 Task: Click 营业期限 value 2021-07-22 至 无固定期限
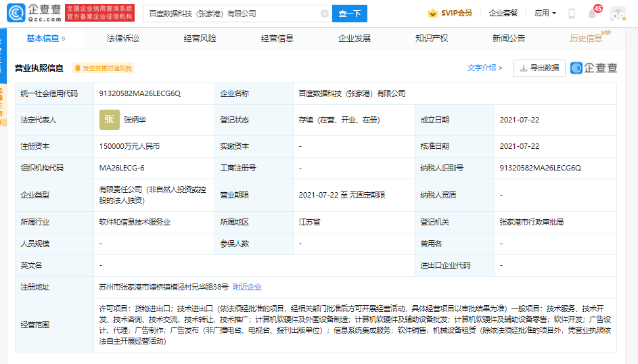pyautogui.click(x=342, y=195)
